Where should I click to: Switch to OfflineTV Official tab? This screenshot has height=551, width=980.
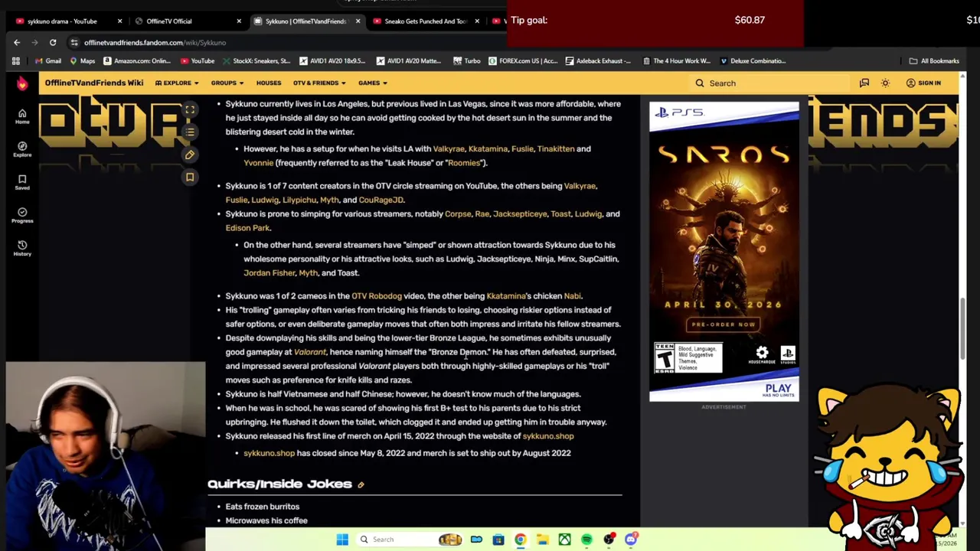[187, 21]
